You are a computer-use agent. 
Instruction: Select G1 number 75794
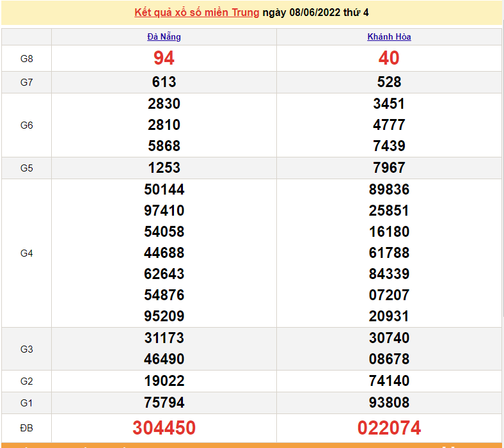[164, 403]
